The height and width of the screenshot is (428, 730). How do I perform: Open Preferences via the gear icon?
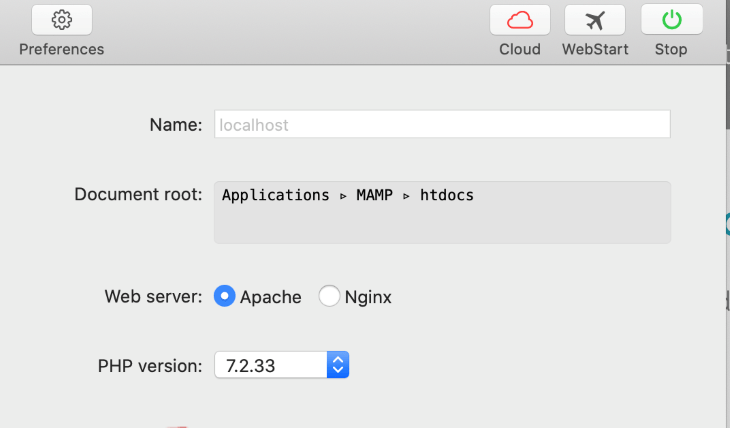tap(61, 20)
